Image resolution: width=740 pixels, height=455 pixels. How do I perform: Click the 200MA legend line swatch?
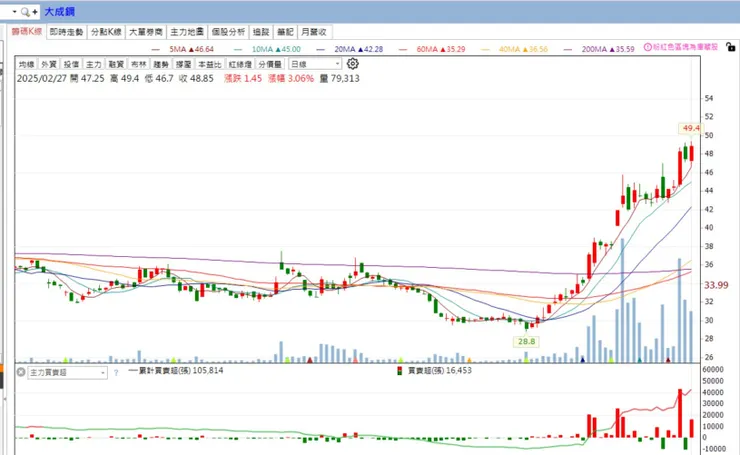tap(568, 49)
